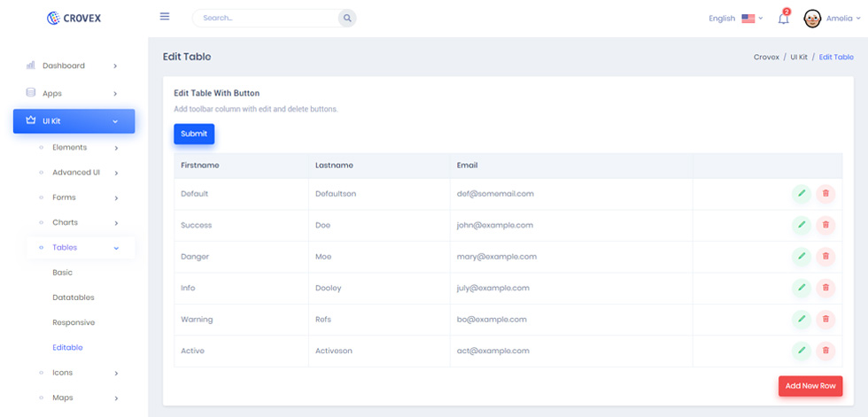Click the search magnifier icon
Screen dimensions: 868x417
point(347,19)
